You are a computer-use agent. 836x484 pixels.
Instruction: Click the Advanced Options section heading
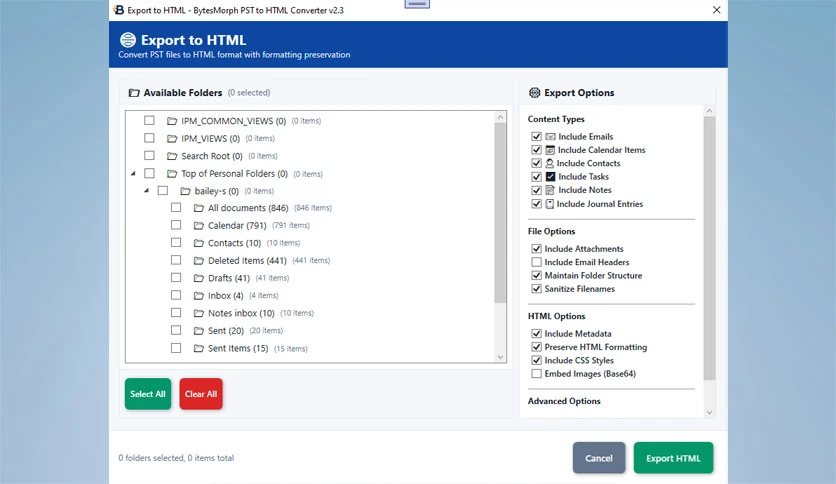coord(564,401)
